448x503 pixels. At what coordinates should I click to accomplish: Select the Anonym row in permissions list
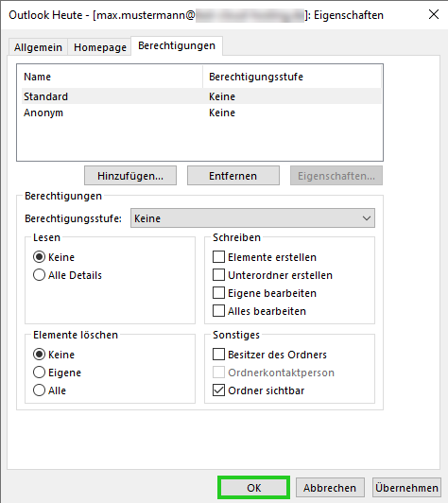[201, 113]
